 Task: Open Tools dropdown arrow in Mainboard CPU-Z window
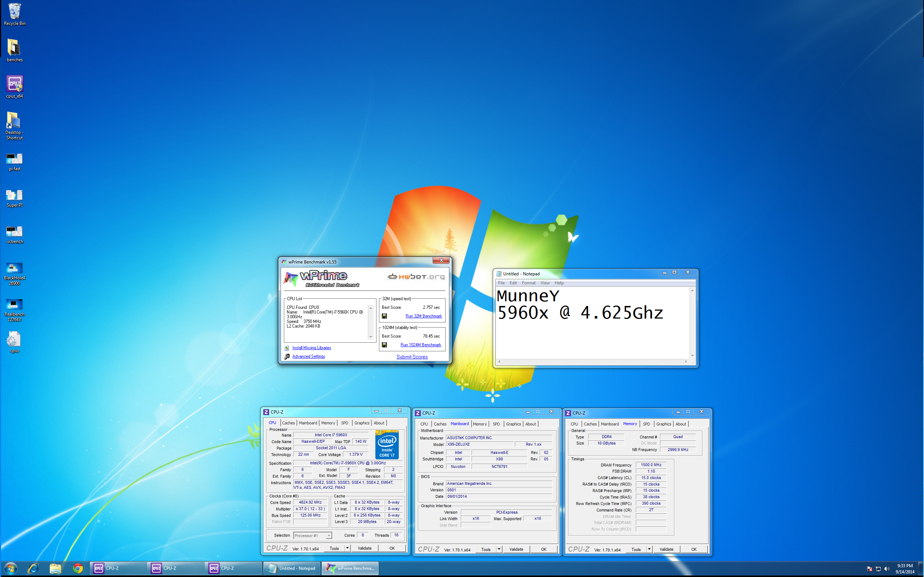click(499, 550)
